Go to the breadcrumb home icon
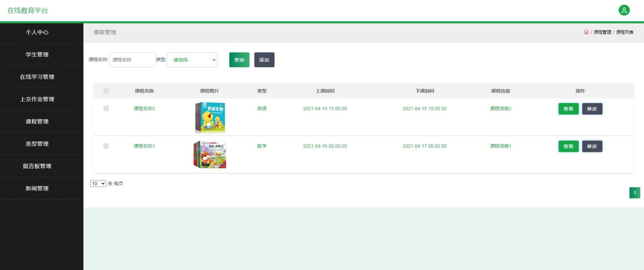 coord(586,32)
